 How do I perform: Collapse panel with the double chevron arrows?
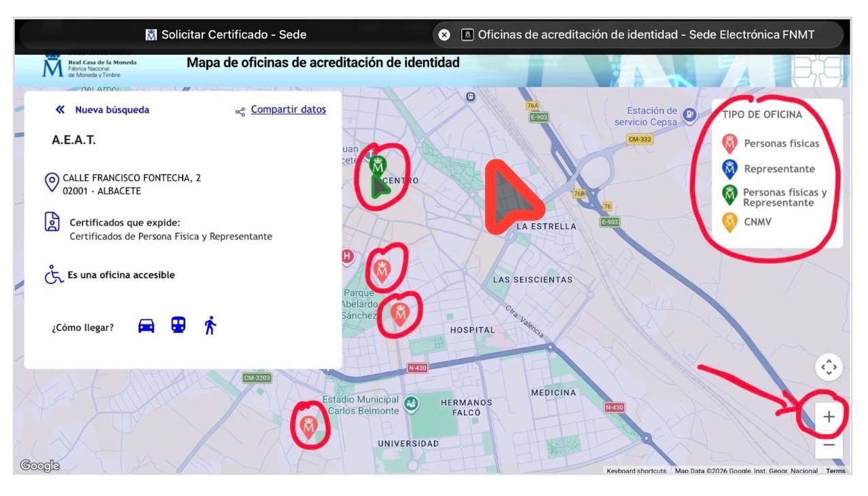60,109
